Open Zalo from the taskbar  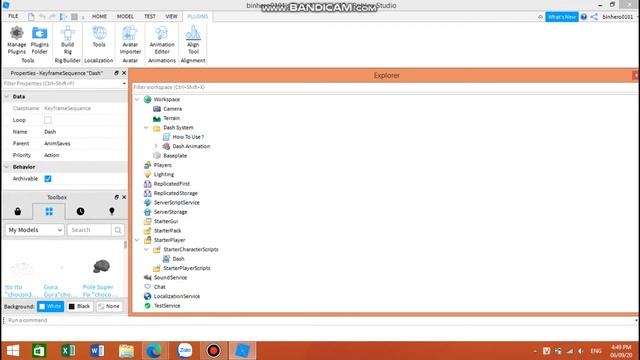pos(184,351)
